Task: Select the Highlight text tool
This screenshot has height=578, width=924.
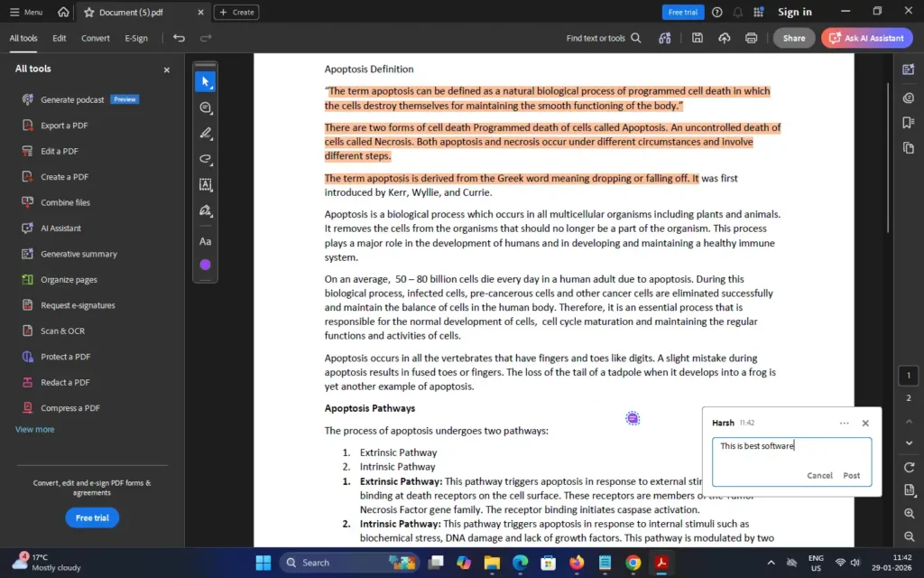Action: pyautogui.click(x=206, y=133)
